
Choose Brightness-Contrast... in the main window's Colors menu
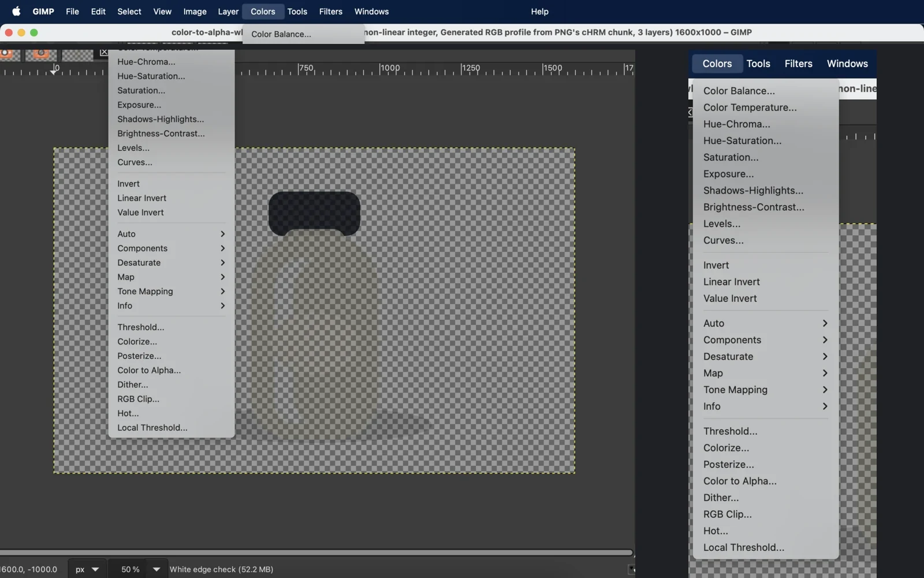pyautogui.click(x=172, y=134)
